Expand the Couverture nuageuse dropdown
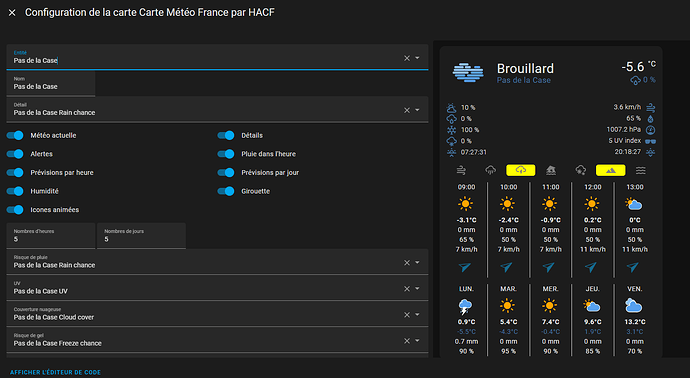 tap(417, 315)
